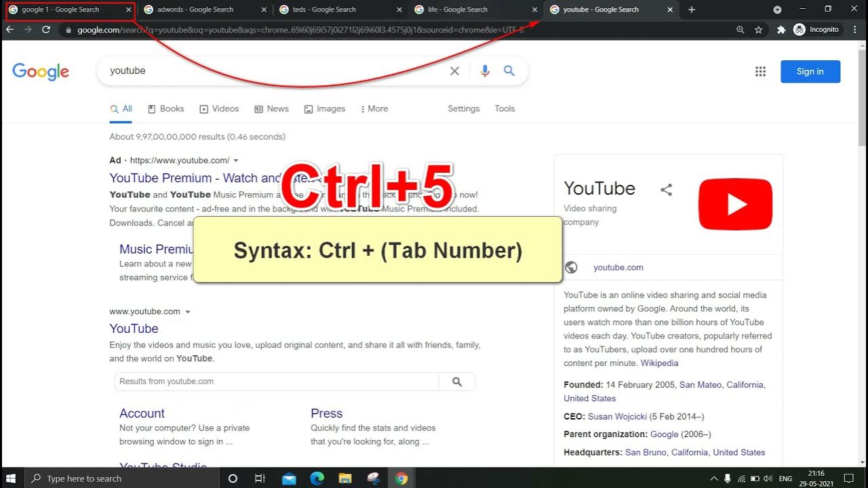This screenshot has width=868, height=488.
Task: Switch to Videos results
Action: [219, 109]
